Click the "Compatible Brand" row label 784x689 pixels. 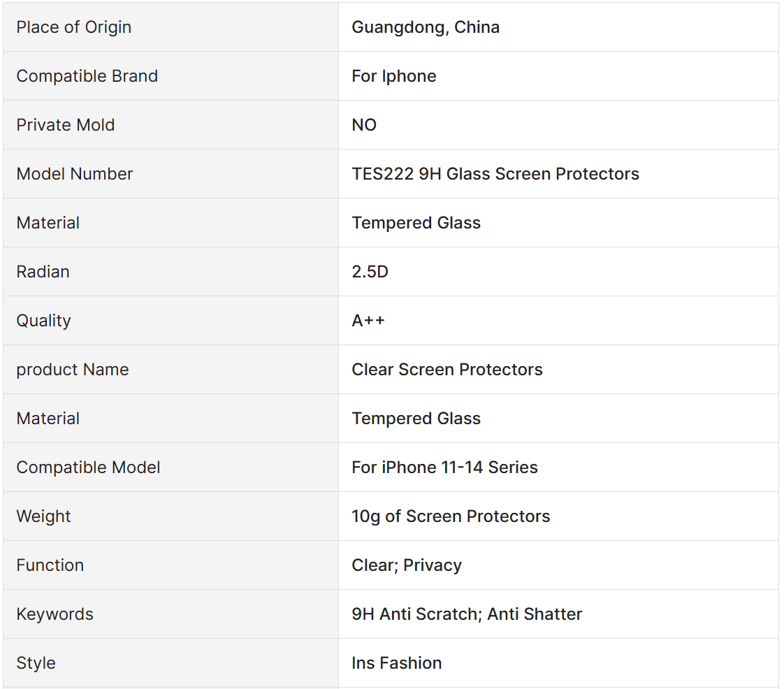tap(87, 76)
